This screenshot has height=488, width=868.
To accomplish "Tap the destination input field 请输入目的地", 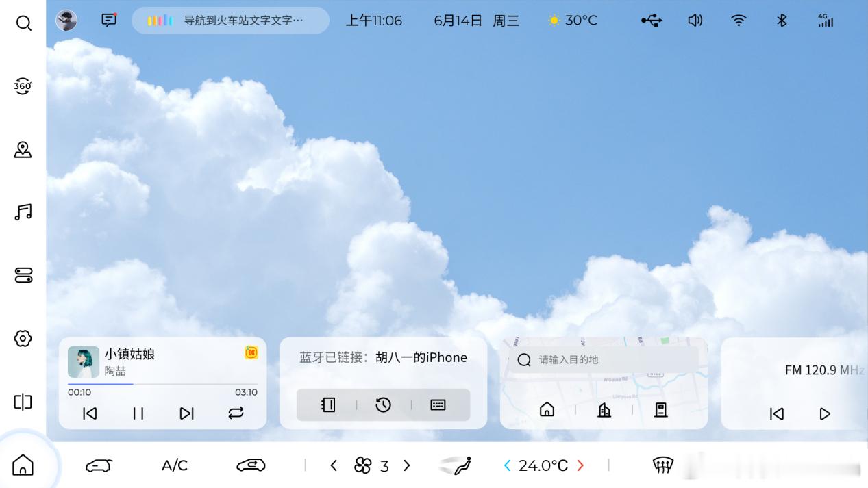I will tap(604, 359).
